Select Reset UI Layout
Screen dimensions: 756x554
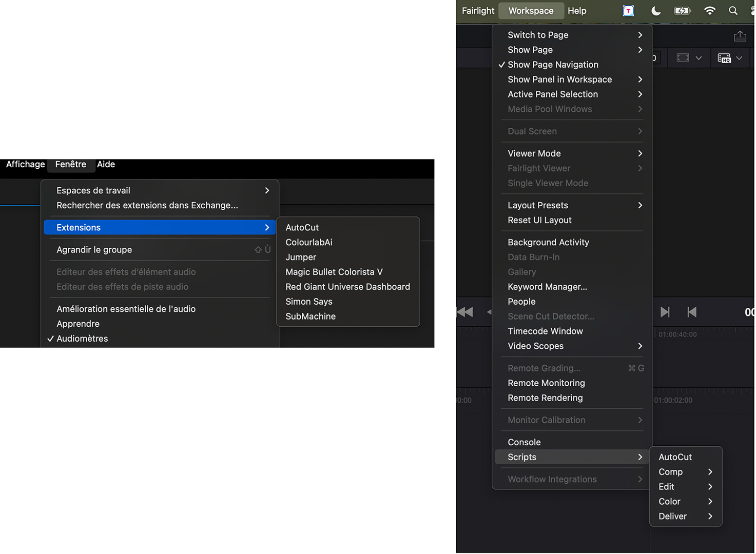pyautogui.click(x=539, y=220)
